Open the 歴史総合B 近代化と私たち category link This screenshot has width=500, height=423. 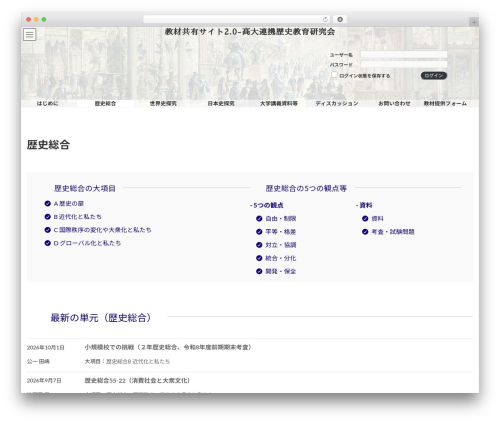[x=138, y=361]
